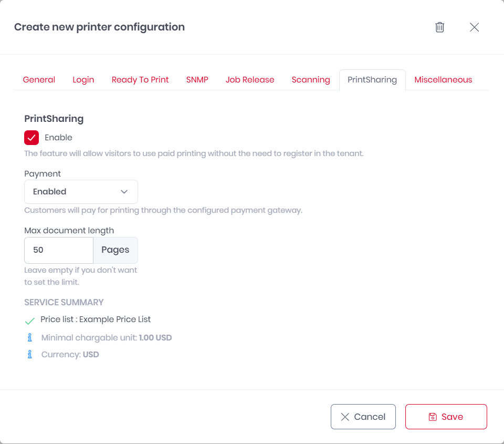Save the printer configuration
The image size is (504, 444).
tap(446, 417)
